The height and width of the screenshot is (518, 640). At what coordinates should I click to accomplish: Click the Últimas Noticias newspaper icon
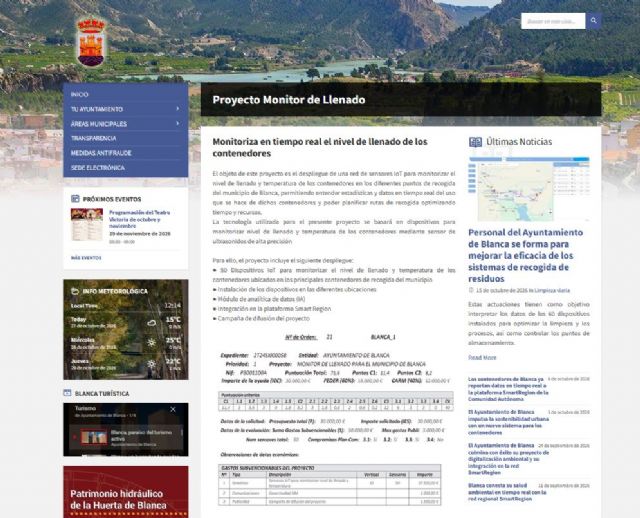(476, 142)
